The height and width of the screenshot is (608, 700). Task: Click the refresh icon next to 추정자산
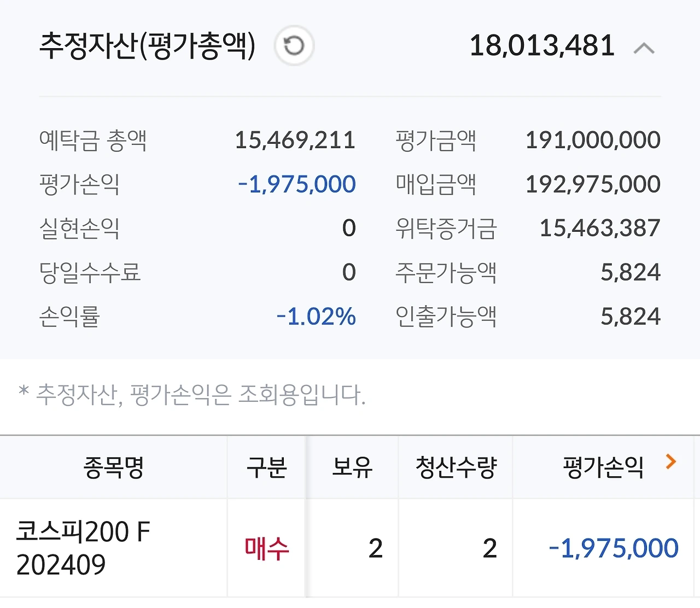pyautogui.click(x=294, y=45)
